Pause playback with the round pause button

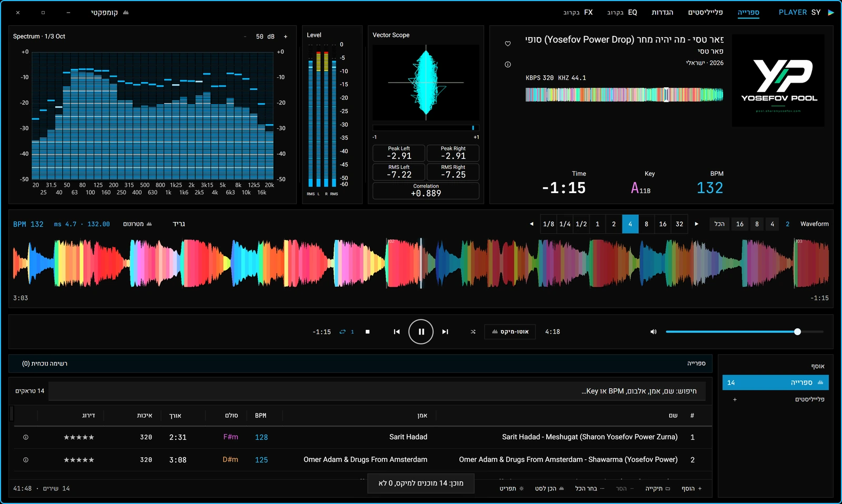pos(421,331)
